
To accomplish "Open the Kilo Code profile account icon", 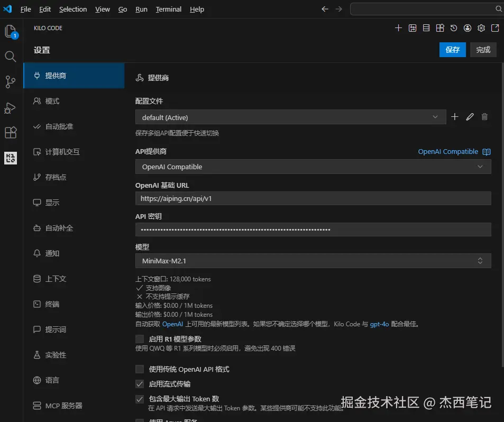I will 468,28.
